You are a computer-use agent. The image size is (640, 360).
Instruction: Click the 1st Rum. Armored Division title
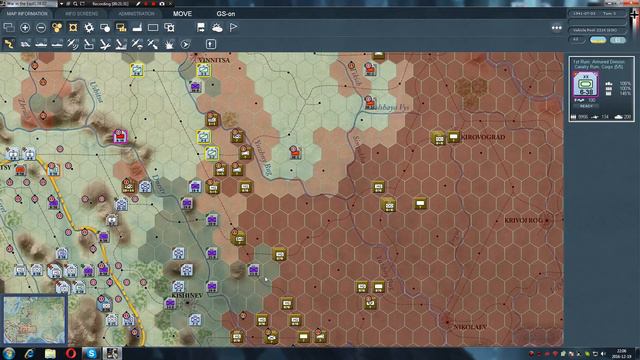(x=598, y=62)
